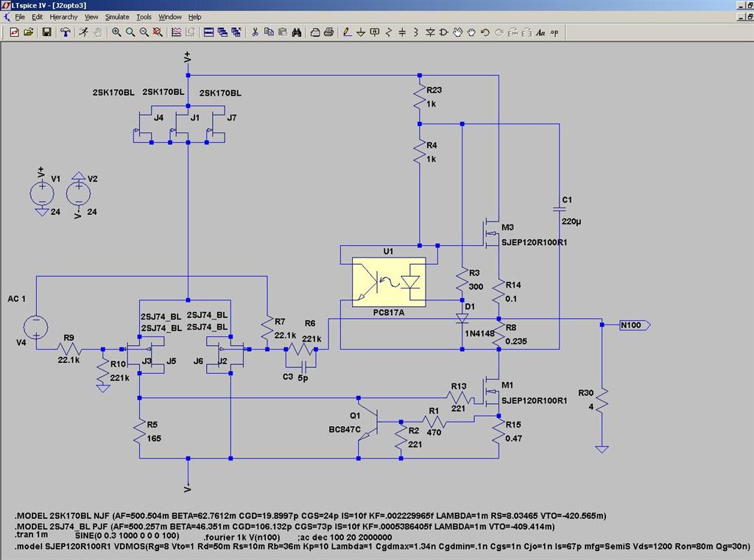
Task: Open Find with the binoculars icon
Action: pos(296,32)
